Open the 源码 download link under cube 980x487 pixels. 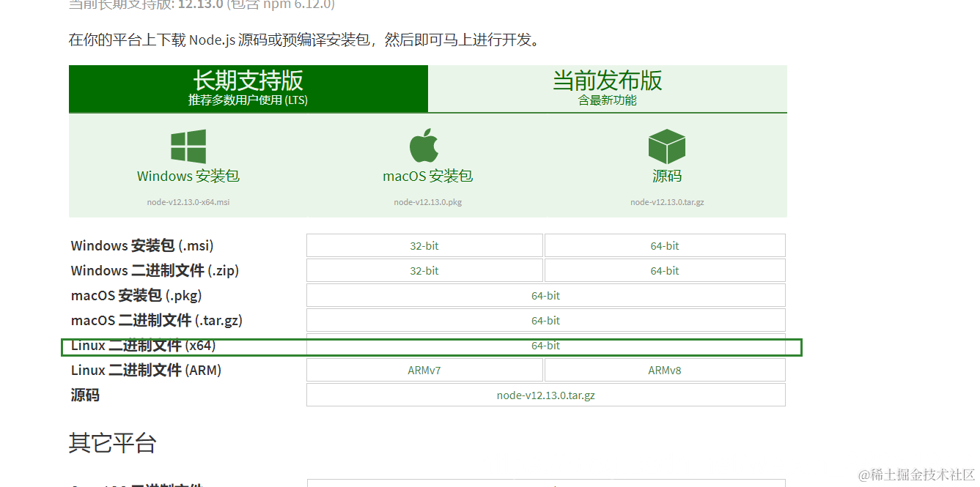[x=667, y=176]
